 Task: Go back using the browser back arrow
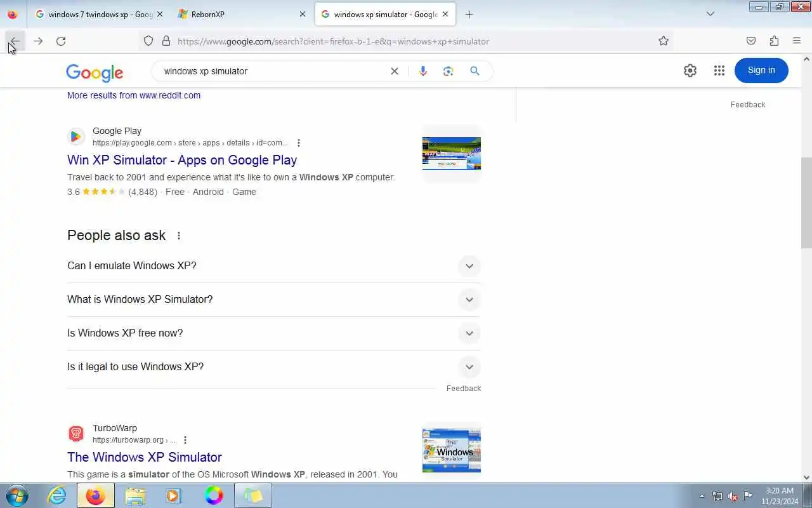click(x=14, y=41)
